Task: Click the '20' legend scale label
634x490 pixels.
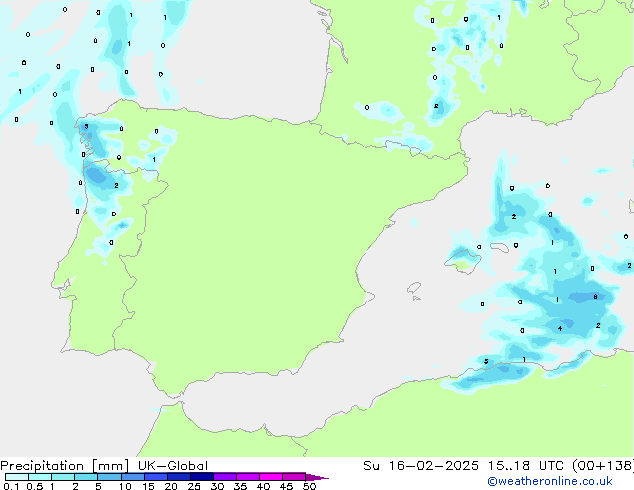Action: pos(171,486)
